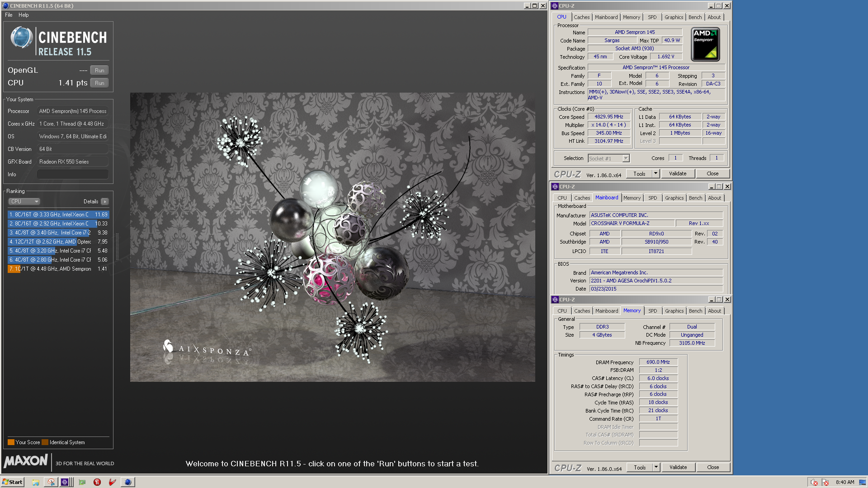Viewport: 868px width, 488px height.
Task: Expand the Tools dropdown arrow in bottom CPU-Z
Action: (656, 467)
